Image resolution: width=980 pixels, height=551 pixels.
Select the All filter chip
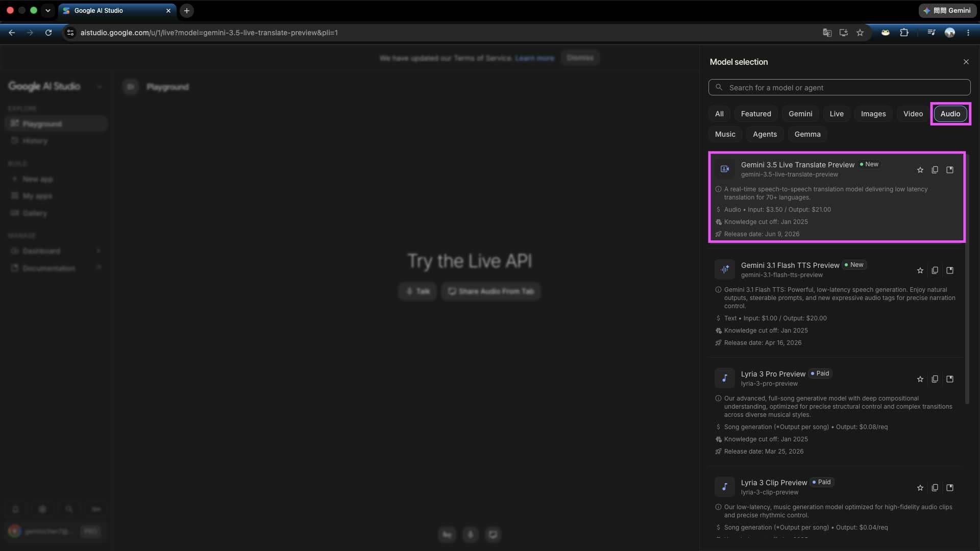coord(719,114)
